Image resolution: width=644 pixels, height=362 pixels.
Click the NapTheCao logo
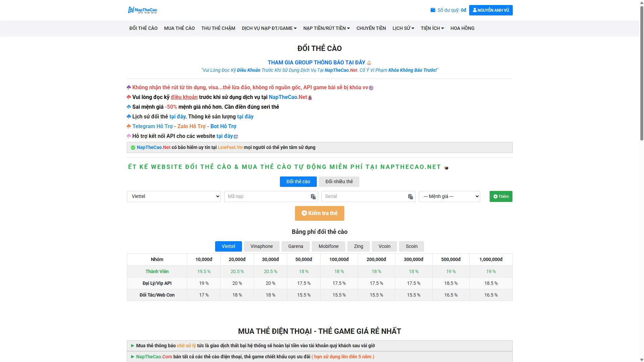point(143,10)
